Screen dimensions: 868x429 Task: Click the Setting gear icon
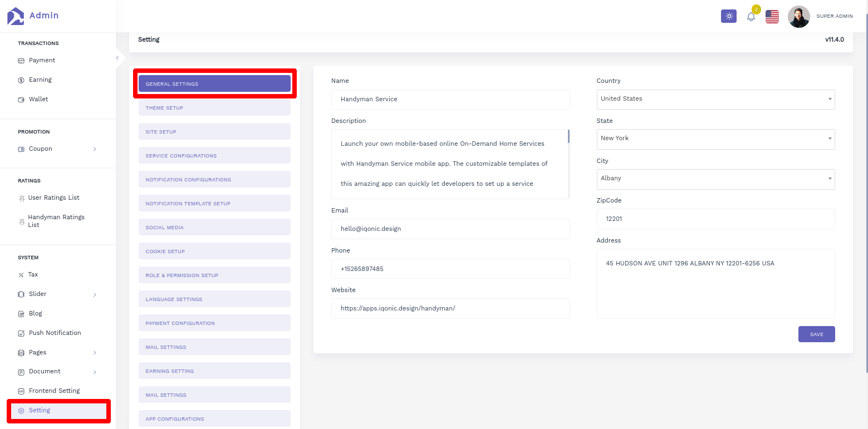tap(21, 411)
